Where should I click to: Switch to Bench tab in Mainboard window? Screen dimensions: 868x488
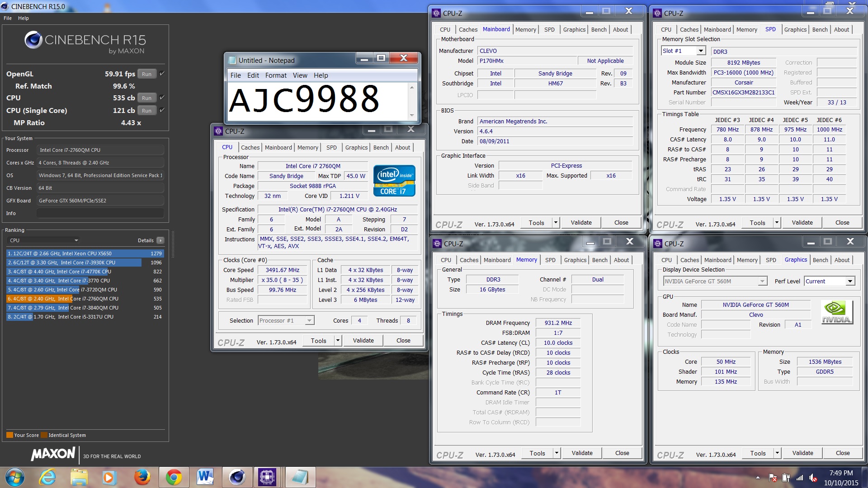coord(599,29)
